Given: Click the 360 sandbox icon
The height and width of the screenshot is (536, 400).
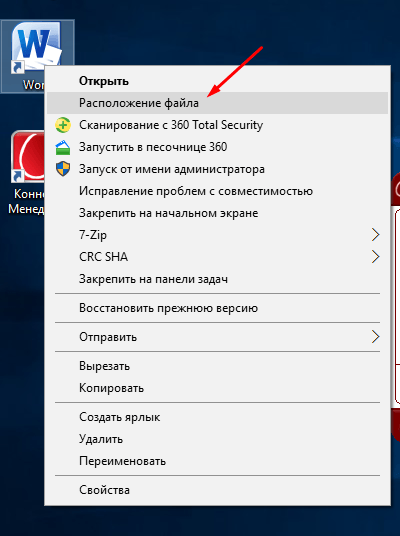Looking at the screenshot, I should pyautogui.click(x=63, y=147).
